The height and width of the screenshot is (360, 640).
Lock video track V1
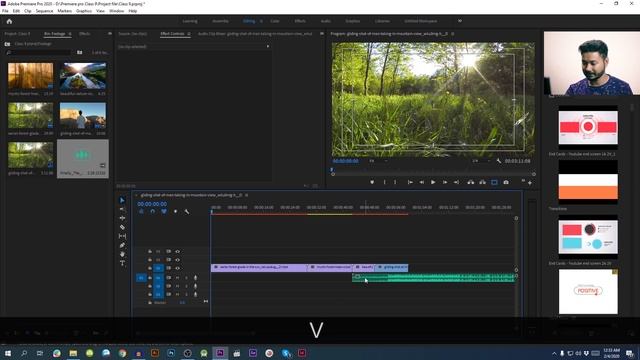pos(150,268)
